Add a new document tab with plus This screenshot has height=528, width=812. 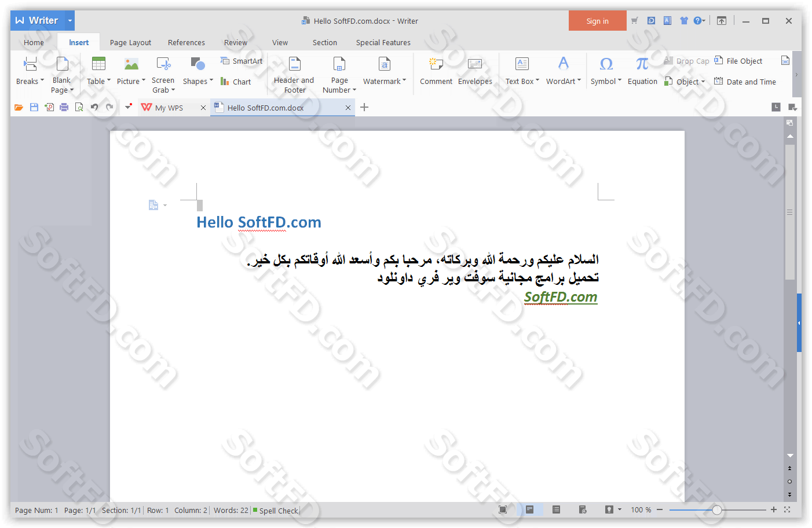[x=364, y=107]
